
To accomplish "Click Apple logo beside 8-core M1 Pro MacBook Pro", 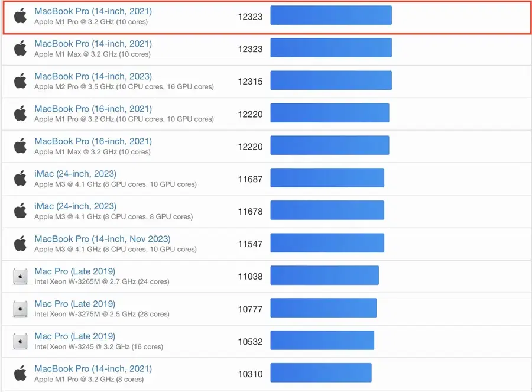I will (x=20, y=374).
